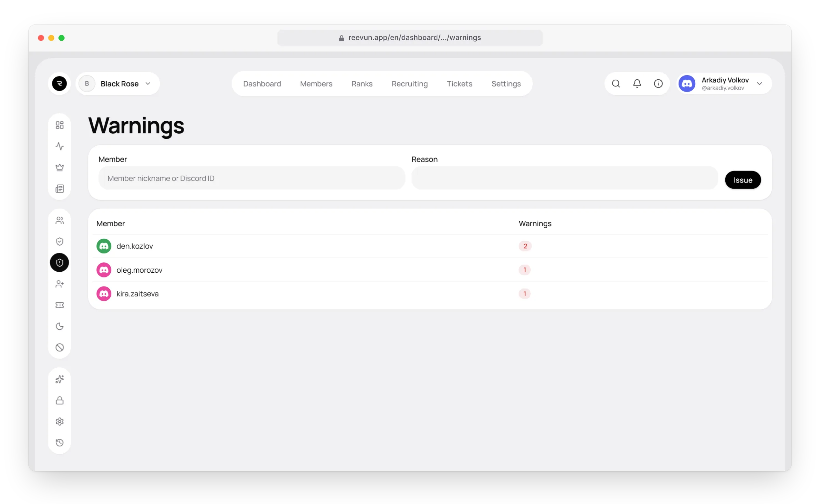Click the search magnifier icon
The image size is (820, 504).
pos(616,83)
